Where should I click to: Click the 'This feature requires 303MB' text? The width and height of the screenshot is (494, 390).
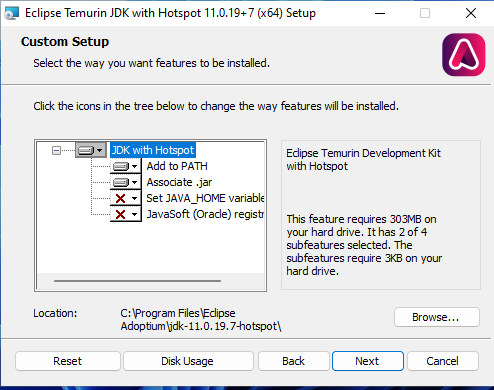click(x=364, y=245)
